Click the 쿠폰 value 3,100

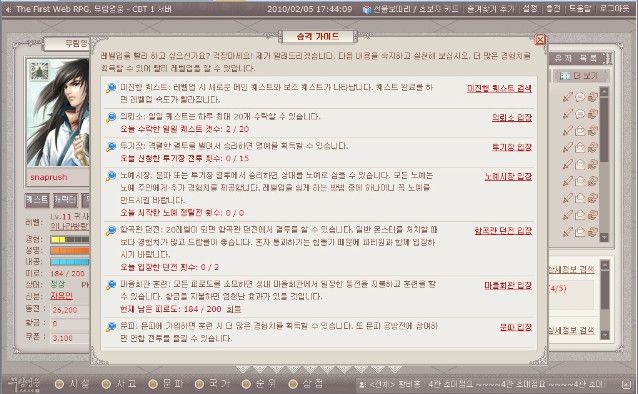pos(62,338)
